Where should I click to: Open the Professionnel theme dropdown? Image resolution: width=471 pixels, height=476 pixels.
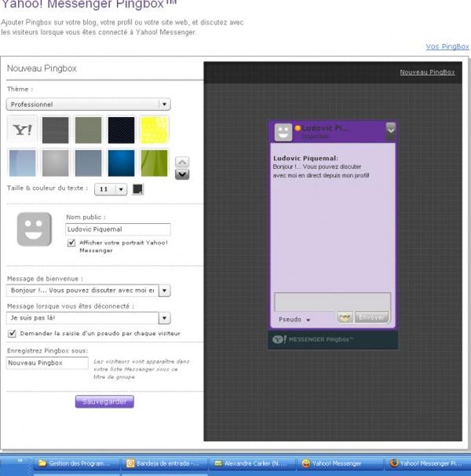pyautogui.click(x=89, y=104)
